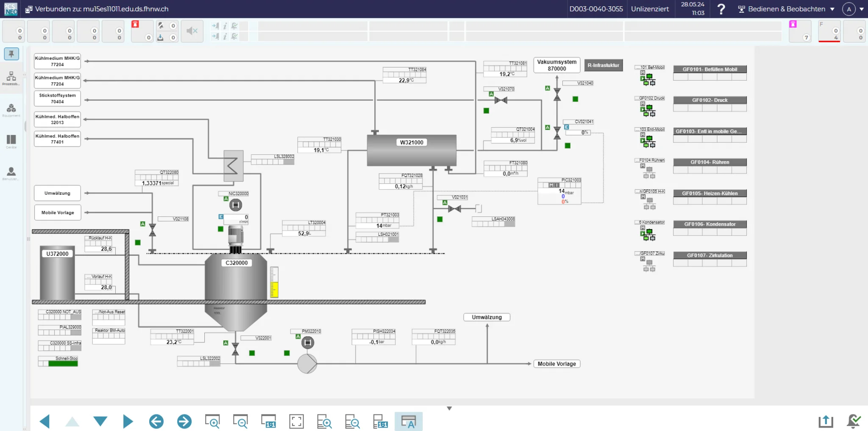
Task: Open the R-Infrastruktur button
Action: (604, 65)
